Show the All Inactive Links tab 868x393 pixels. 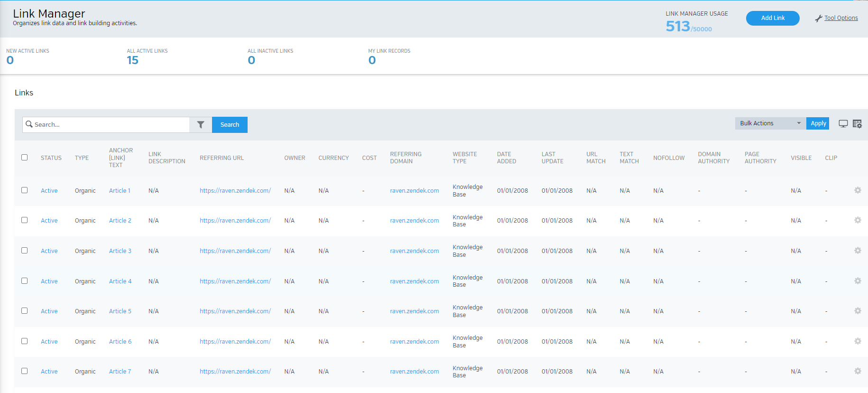point(270,56)
